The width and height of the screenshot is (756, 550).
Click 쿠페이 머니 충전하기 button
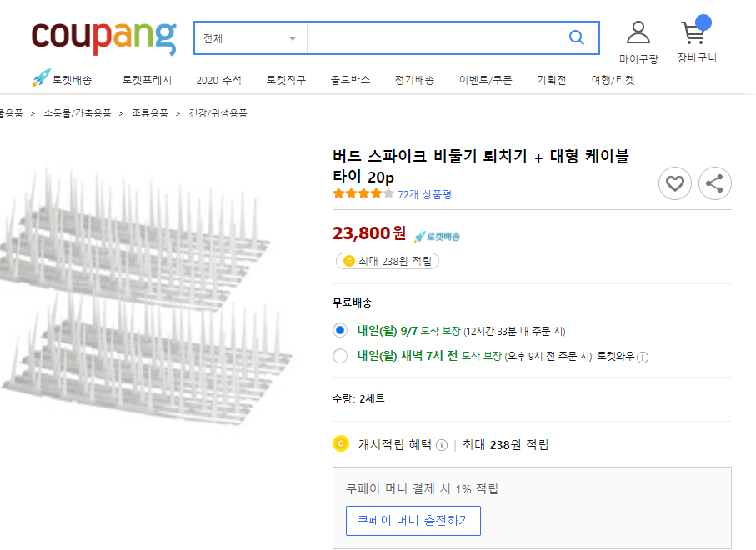click(413, 521)
